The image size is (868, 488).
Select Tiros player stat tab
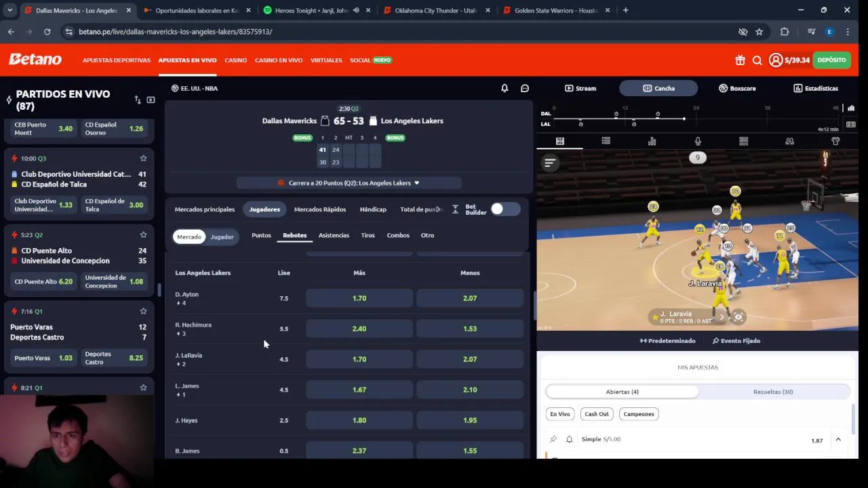point(368,235)
